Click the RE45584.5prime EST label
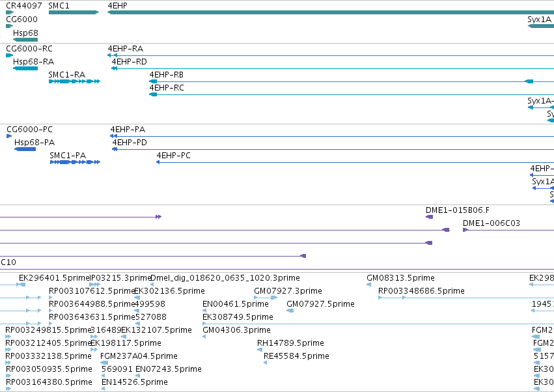This screenshot has height=392, width=554. [296, 356]
